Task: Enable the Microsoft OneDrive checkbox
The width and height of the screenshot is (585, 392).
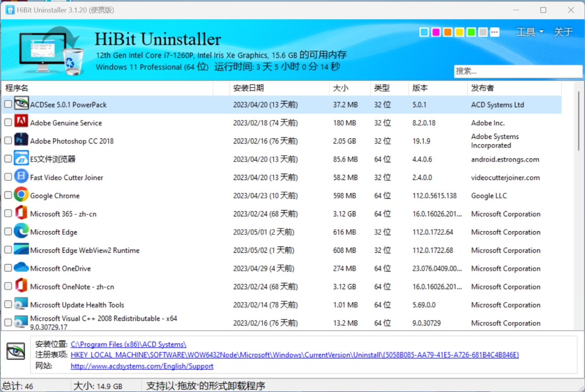Action: point(8,268)
